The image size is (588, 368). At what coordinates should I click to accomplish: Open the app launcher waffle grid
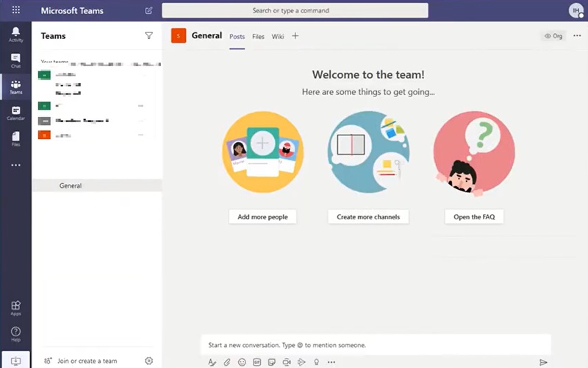click(x=15, y=10)
